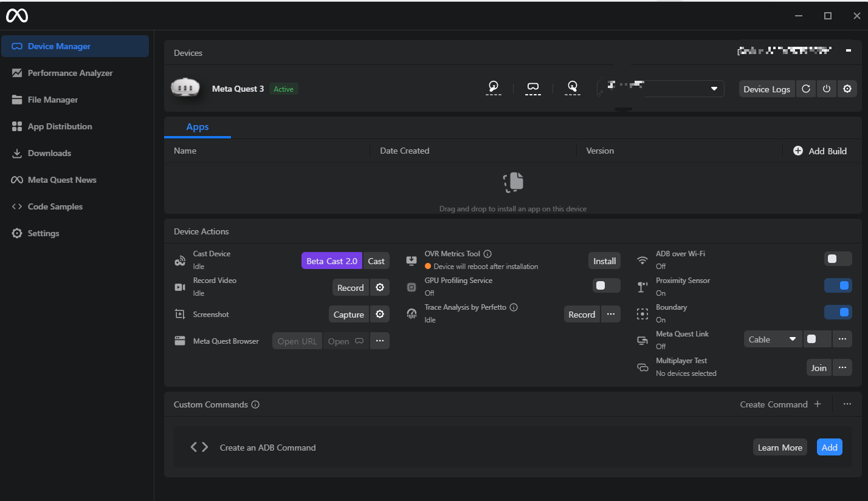Open Trace Analysis more options
Image resolution: width=868 pixels, height=501 pixels.
click(x=611, y=315)
